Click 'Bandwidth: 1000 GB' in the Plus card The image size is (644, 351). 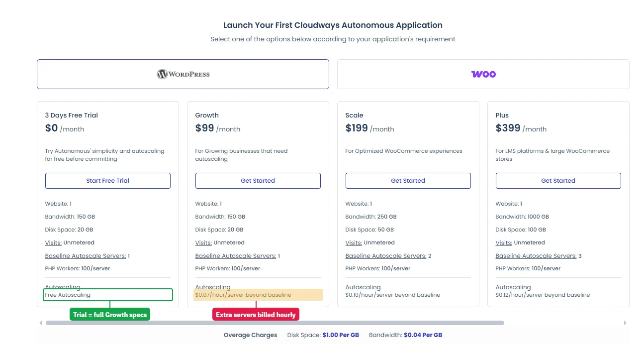pos(523,217)
